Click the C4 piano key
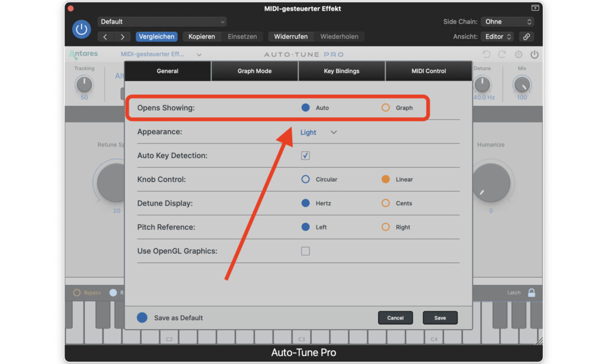The image size is (607, 364). pos(434,337)
